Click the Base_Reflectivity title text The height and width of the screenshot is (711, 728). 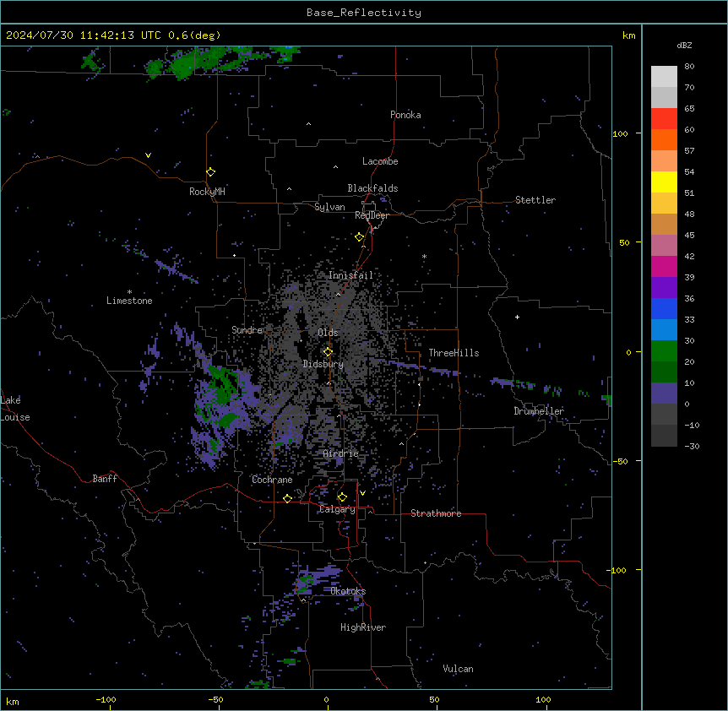[x=364, y=13]
